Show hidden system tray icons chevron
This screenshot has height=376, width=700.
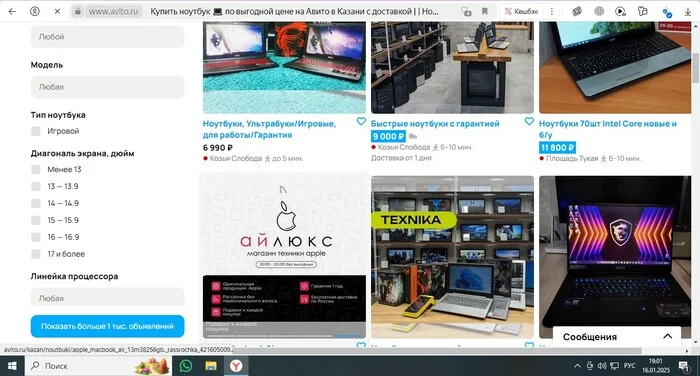point(577,366)
